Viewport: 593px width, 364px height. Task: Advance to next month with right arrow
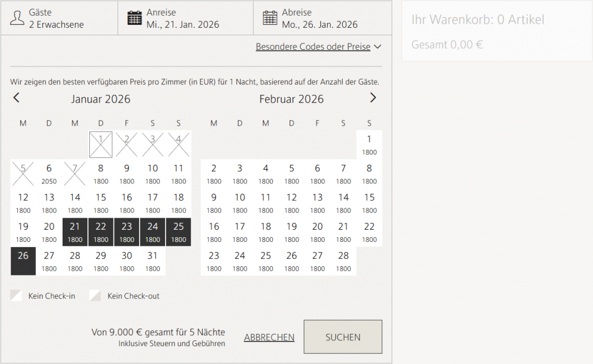(373, 98)
